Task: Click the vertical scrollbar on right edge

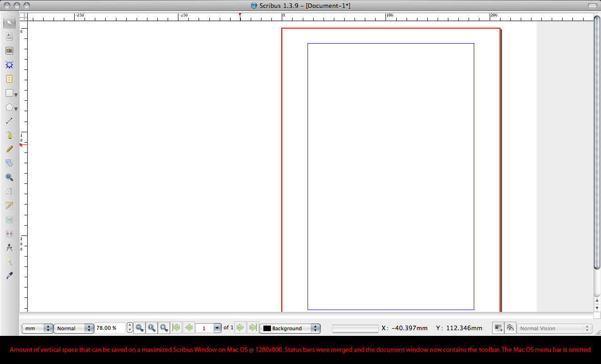Action: pyautogui.click(x=597, y=141)
